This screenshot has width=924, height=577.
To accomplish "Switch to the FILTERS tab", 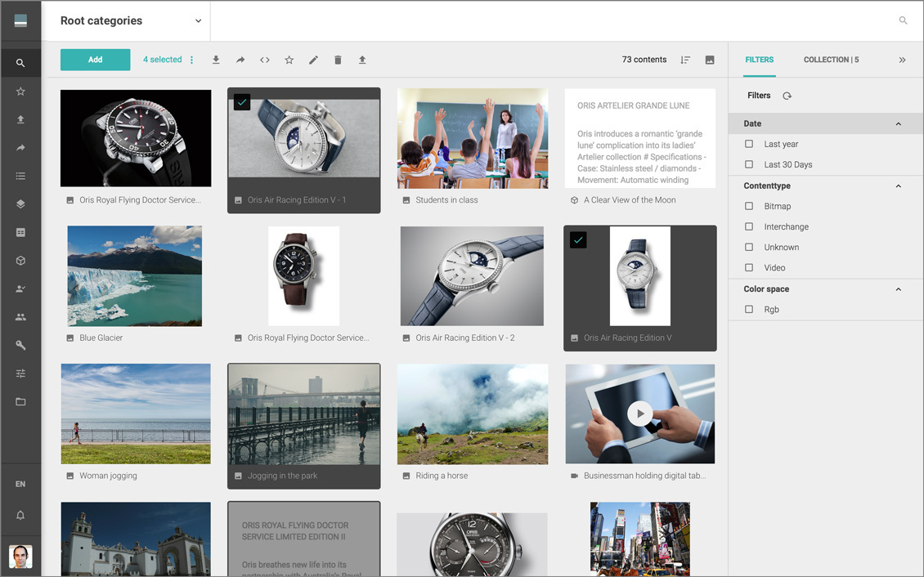I will (x=759, y=60).
